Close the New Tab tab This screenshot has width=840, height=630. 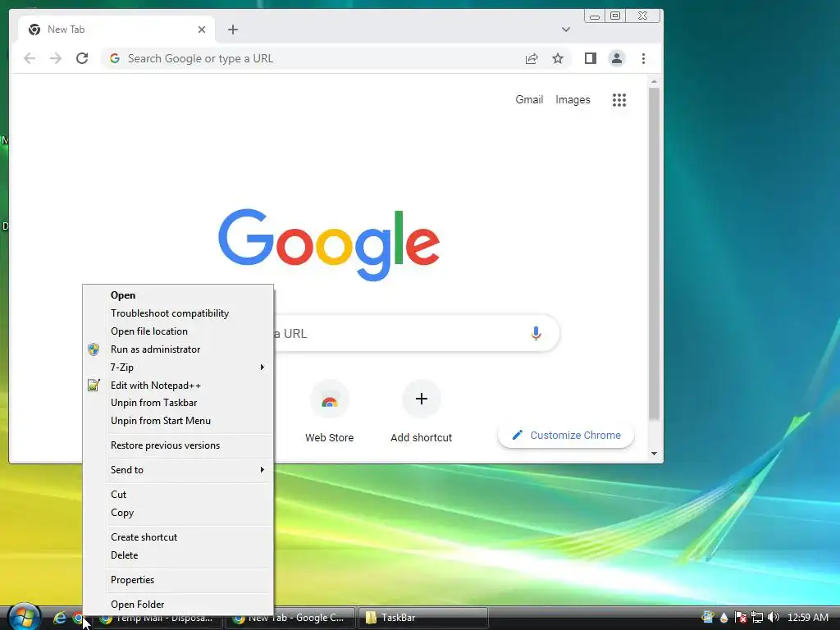pos(202,30)
